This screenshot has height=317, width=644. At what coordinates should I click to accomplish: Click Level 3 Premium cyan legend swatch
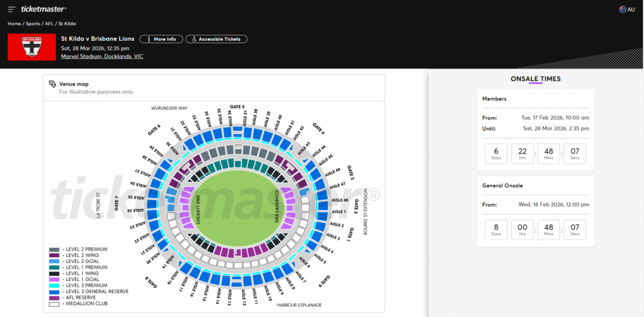[x=53, y=285]
